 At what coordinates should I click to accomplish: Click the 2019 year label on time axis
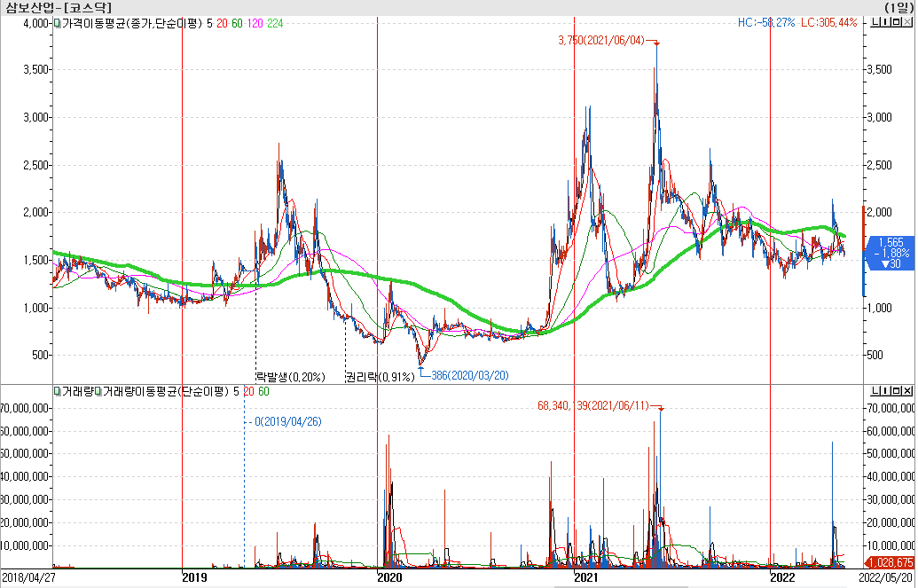194,578
